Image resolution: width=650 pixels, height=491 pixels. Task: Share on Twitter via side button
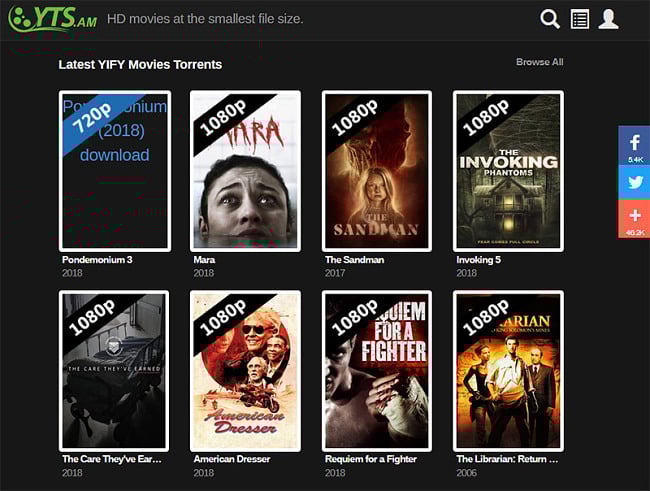point(634,182)
